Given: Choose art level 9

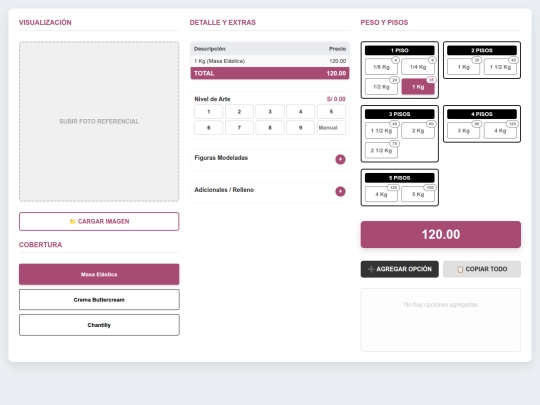Looking at the screenshot, I should pos(301,128).
